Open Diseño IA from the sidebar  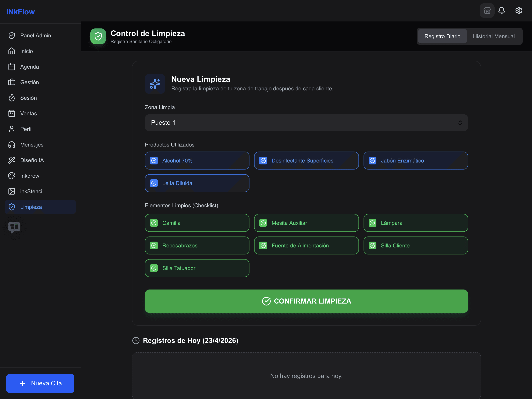pyautogui.click(x=32, y=160)
